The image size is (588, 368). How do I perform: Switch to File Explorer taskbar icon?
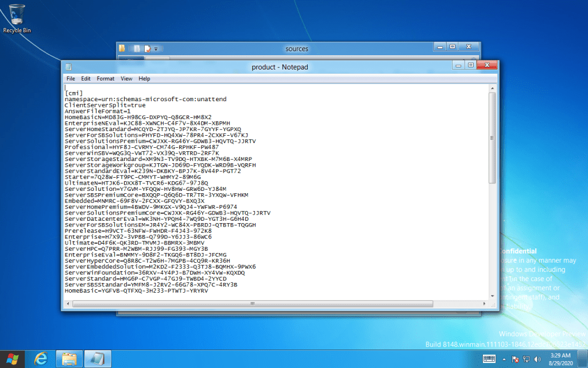(69, 359)
